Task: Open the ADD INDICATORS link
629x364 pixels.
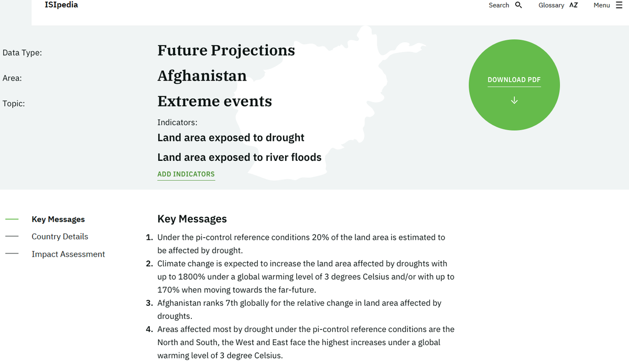Action: point(186,174)
